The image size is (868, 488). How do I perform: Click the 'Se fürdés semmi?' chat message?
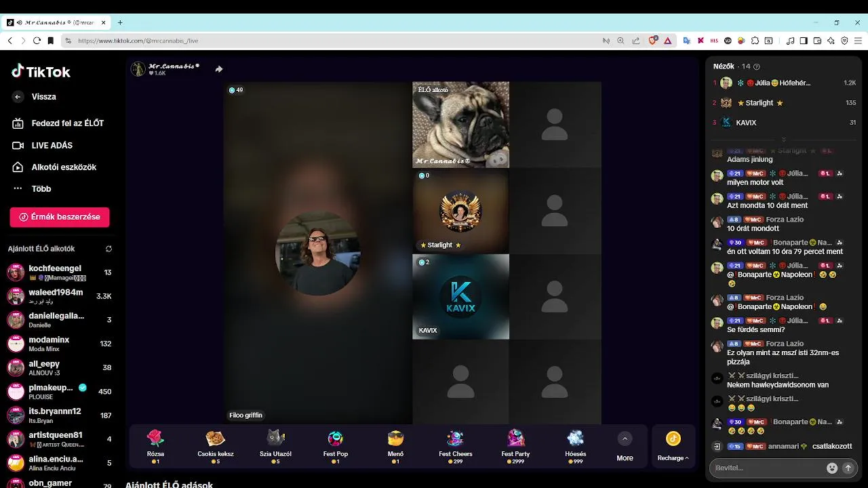coord(755,330)
